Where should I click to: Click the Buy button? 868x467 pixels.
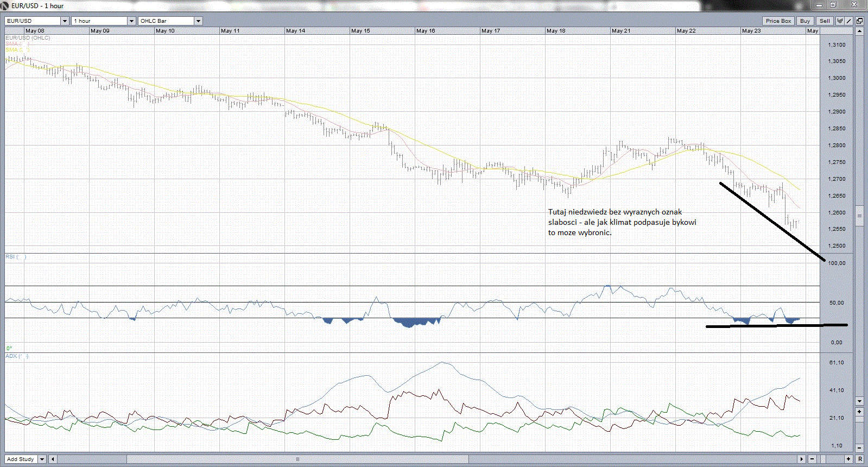[x=804, y=21]
